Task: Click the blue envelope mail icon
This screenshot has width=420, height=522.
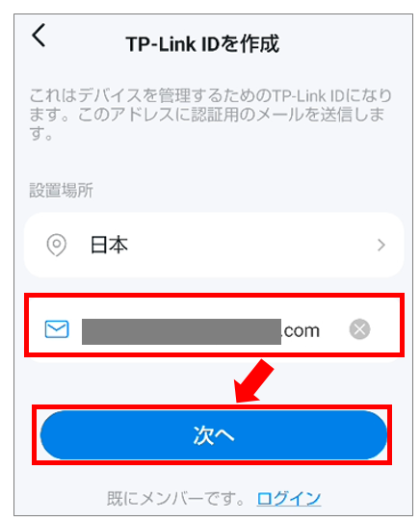Action: tap(57, 329)
